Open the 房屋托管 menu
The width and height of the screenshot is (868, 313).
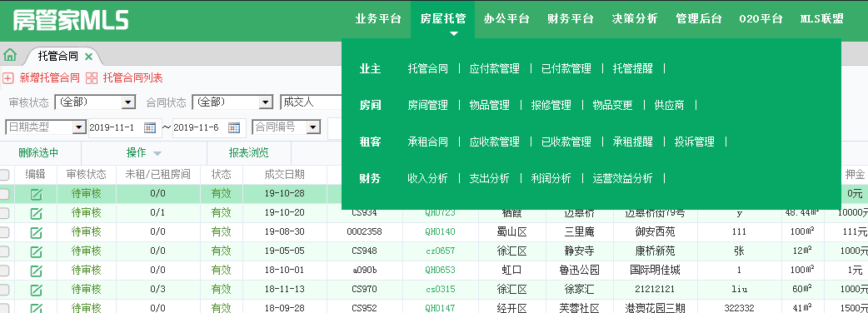pyautogui.click(x=443, y=19)
